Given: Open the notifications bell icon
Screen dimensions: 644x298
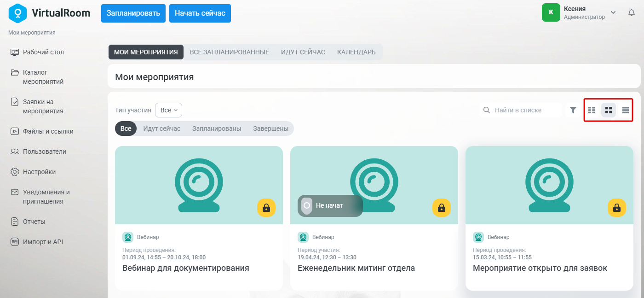Looking at the screenshot, I should [x=631, y=13].
